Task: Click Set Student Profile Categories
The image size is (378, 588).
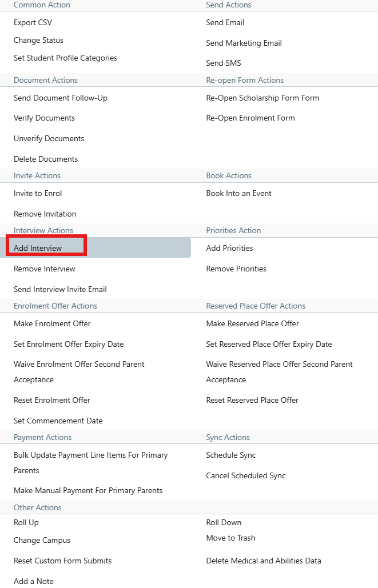Action: point(65,58)
